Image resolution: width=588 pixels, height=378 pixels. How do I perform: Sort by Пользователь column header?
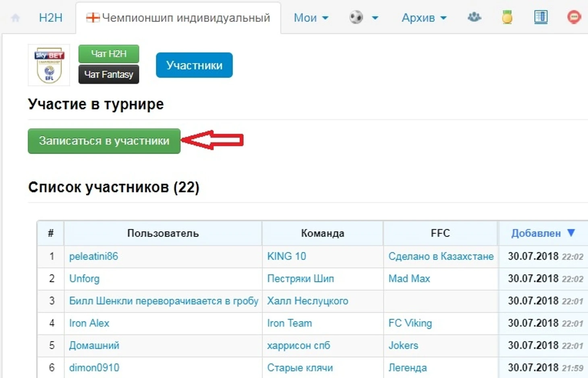coord(163,233)
